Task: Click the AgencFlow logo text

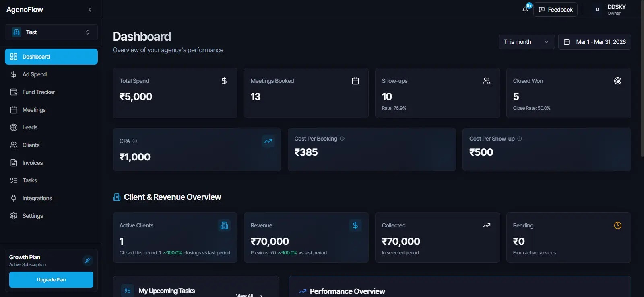Action: pos(25,10)
